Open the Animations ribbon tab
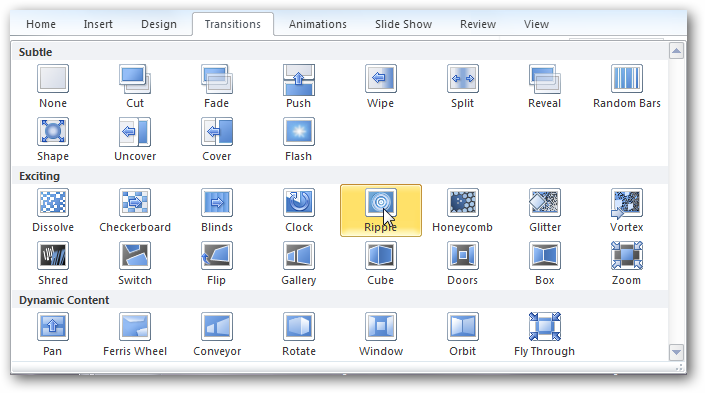705x393 pixels. [317, 24]
